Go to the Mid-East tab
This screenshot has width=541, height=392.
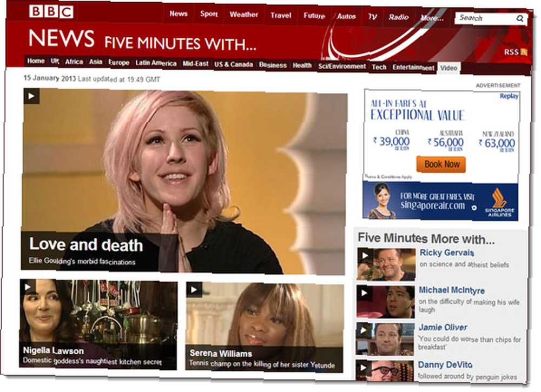coord(195,64)
